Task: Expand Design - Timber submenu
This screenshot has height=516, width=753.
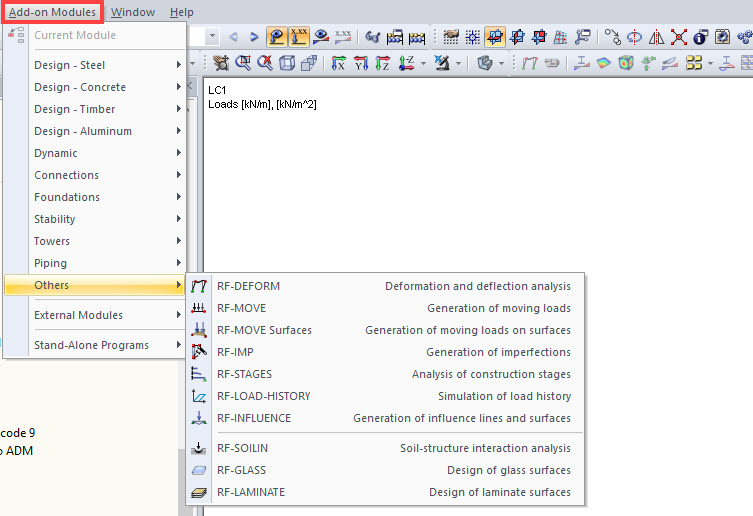Action: click(95, 109)
